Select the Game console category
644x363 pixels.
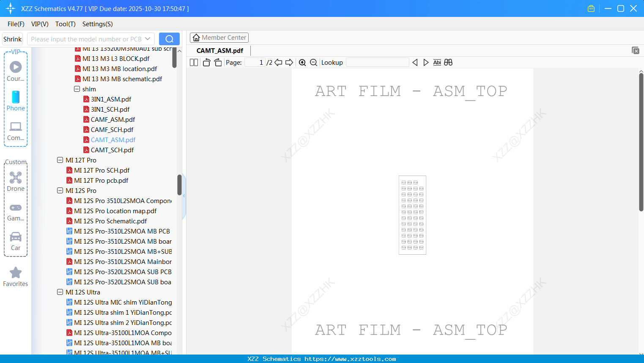click(x=16, y=211)
